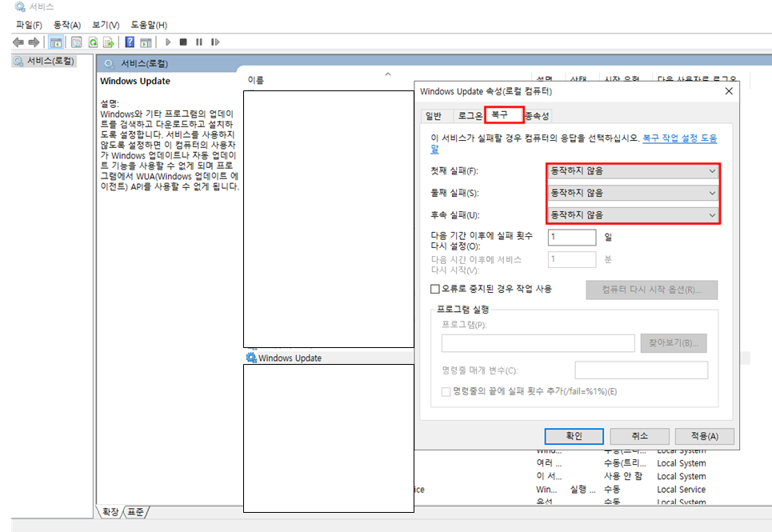Open the 둘째 실패(S) dropdown
The image size is (772, 532).
coord(633,193)
